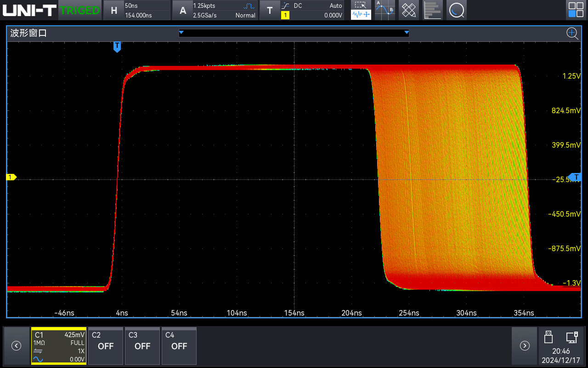This screenshot has width=588, height=368.
Task: Tap the waveform region select icon
Action: (x=361, y=10)
